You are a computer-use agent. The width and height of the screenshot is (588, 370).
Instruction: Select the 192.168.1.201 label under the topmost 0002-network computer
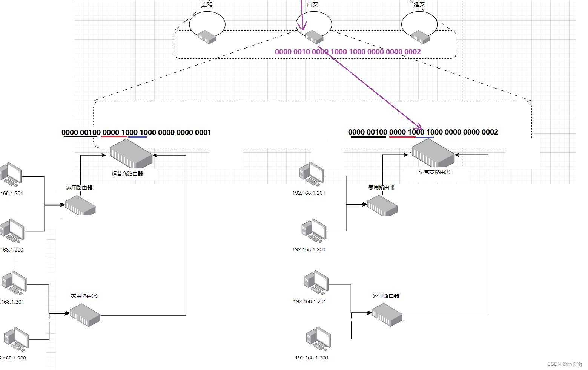pos(309,193)
